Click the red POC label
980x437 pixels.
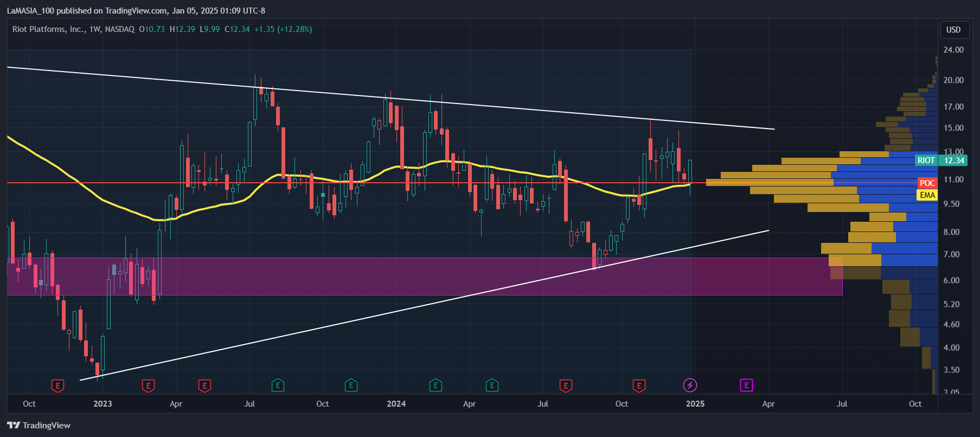click(927, 183)
